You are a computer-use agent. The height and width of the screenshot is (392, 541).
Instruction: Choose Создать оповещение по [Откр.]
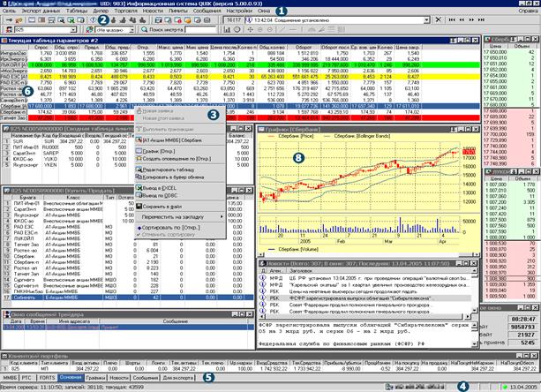[x=180, y=159]
